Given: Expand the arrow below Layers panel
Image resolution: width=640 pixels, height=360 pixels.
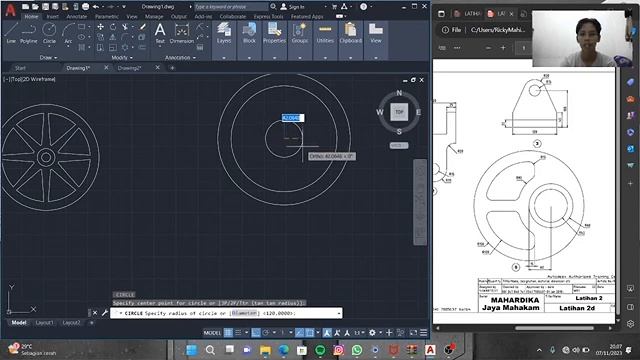Looking at the screenshot, I should point(224,58).
